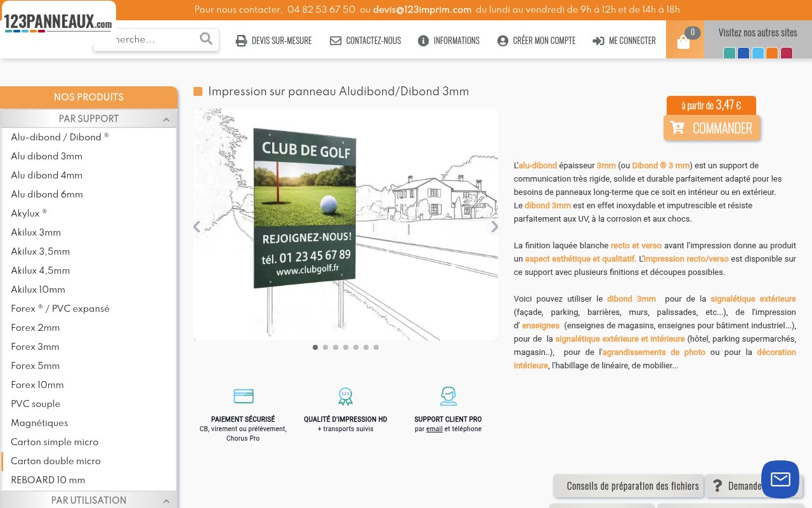
Task: Click the CRÉER MON COMPTE profile icon
Action: [x=502, y=40]
